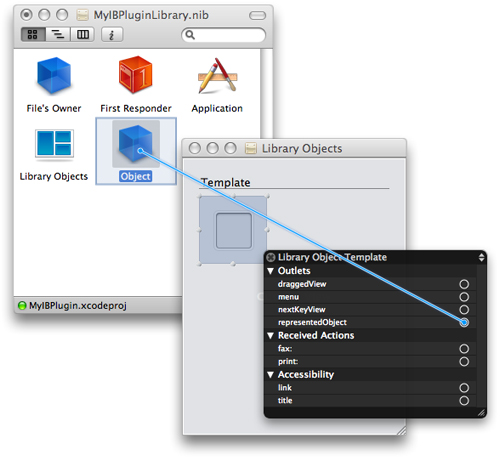This screenshot has width=500, height=457.
Task: Click the Library Objects window title icon
Action: click(251, 148)
